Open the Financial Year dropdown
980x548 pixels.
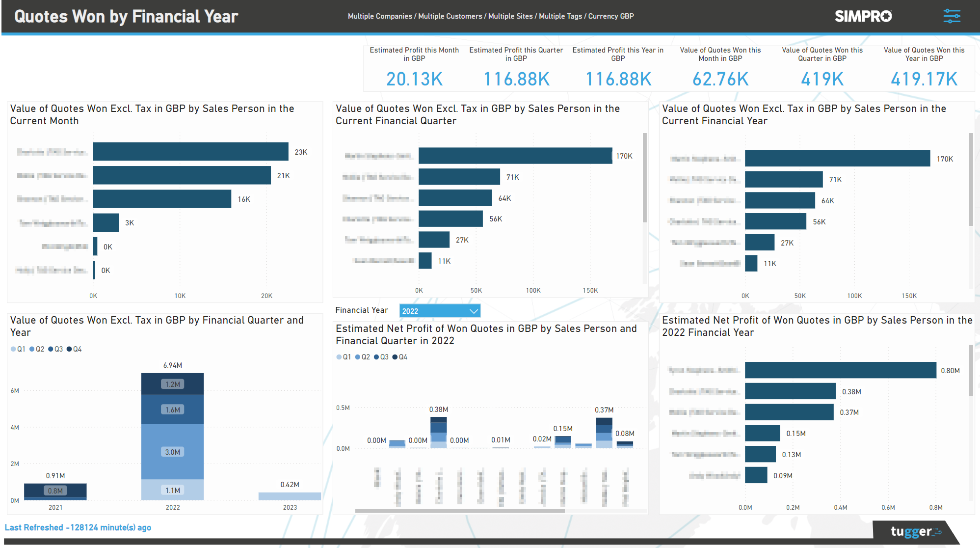(439, 310)
